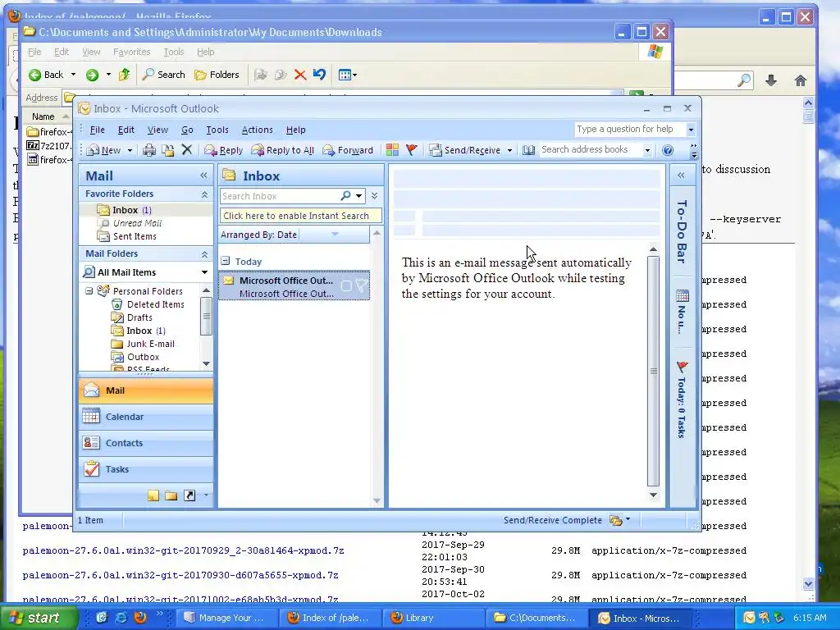Collapse the Favorite Folders section

point(204,194)
